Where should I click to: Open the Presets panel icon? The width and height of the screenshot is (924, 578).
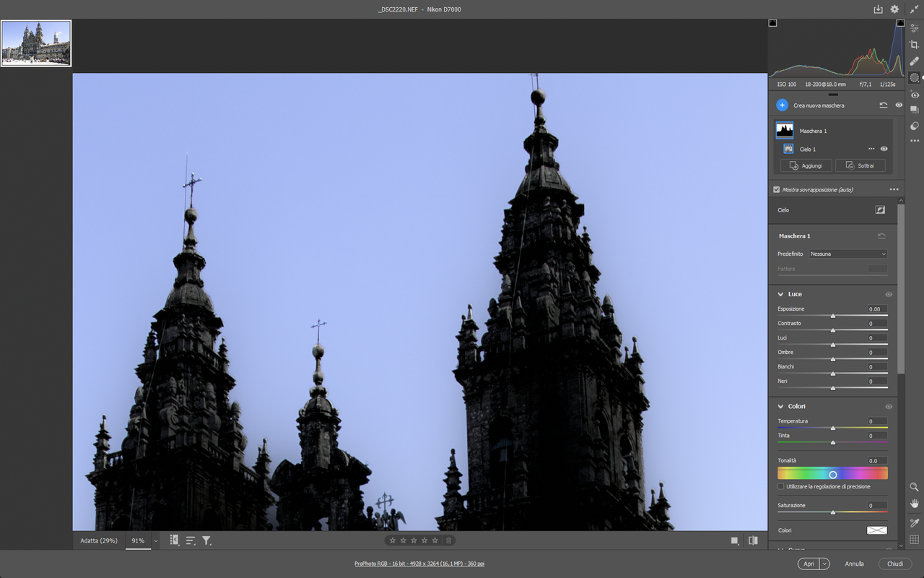(915, 126)
